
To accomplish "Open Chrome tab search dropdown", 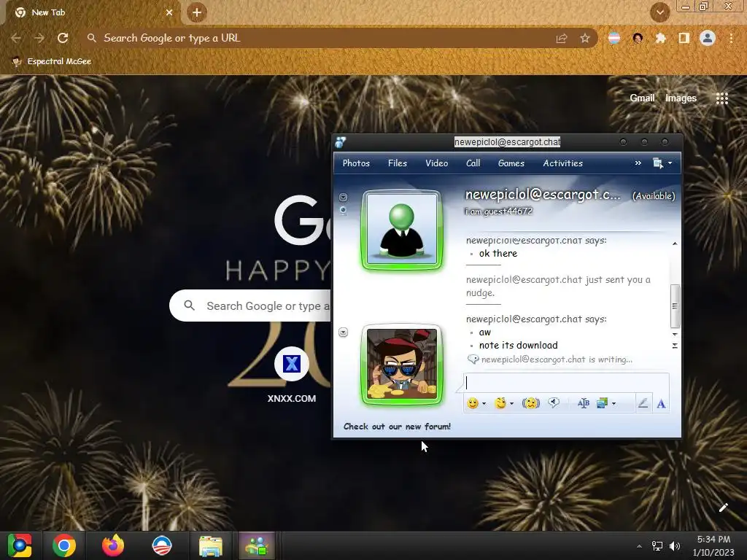I will tap(659, 12).
